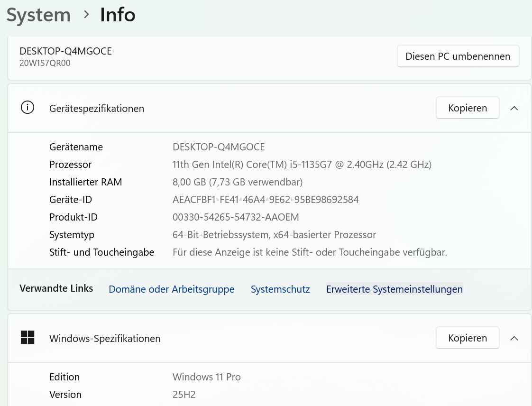Screen dimensions: 532x406
Task: Click the processor value i5-1135G7
Action: (x=302, y=165)
